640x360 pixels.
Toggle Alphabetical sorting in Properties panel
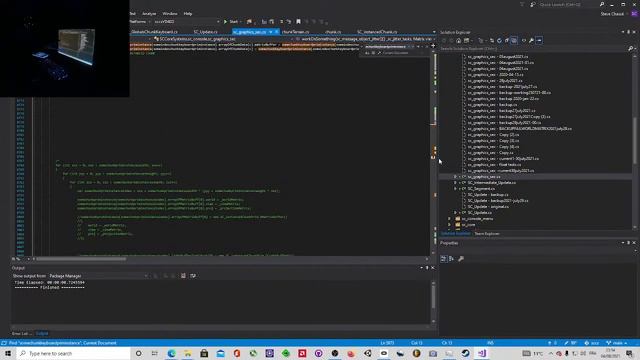point(451,258)
